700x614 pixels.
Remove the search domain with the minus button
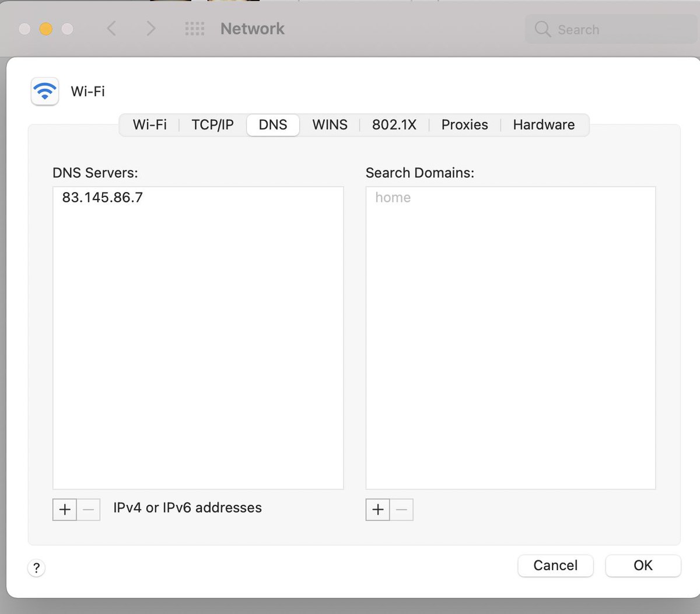(401, 510)
